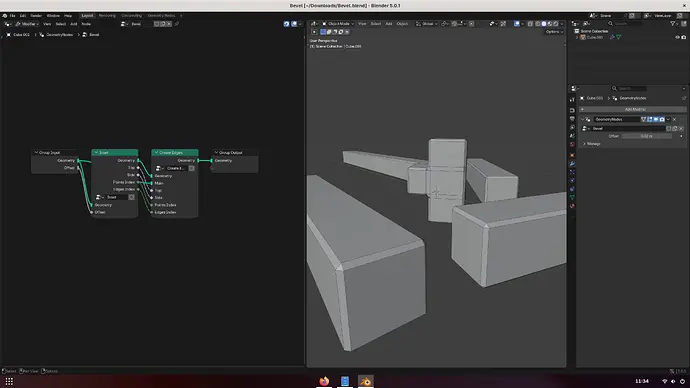The image size is (690, 388).
Task: Select wireframe viewport shading icon
Action: click(x=538, y=24)
